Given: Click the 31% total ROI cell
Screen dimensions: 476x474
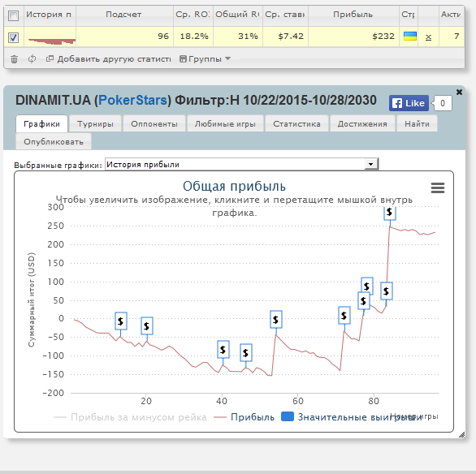Looking at the screenshot, I should coord(238,37).
